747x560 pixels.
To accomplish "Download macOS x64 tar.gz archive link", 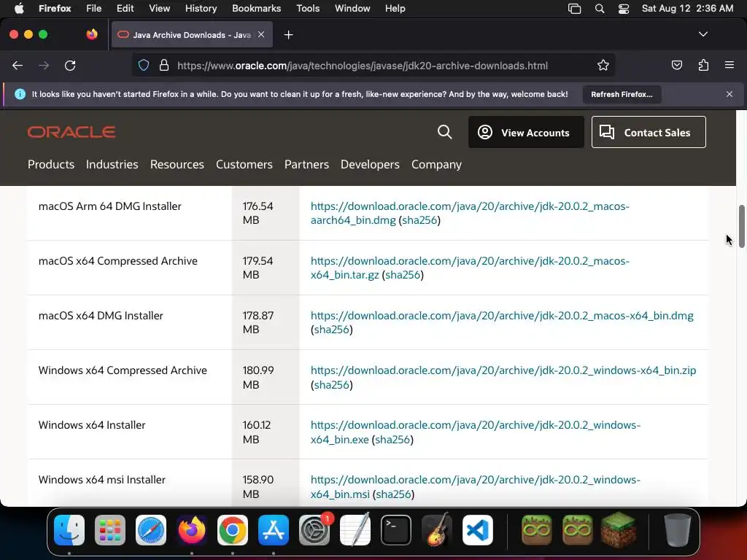I will click(470, 268).
